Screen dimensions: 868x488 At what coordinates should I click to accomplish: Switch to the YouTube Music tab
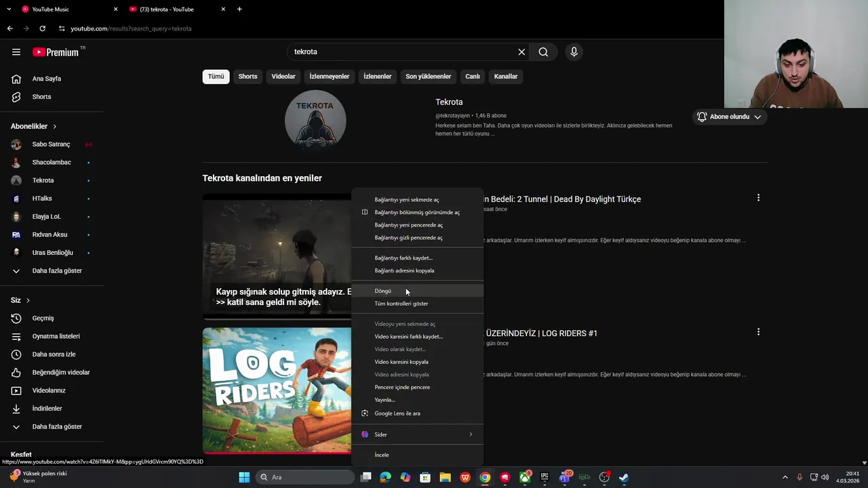point(68,9)
